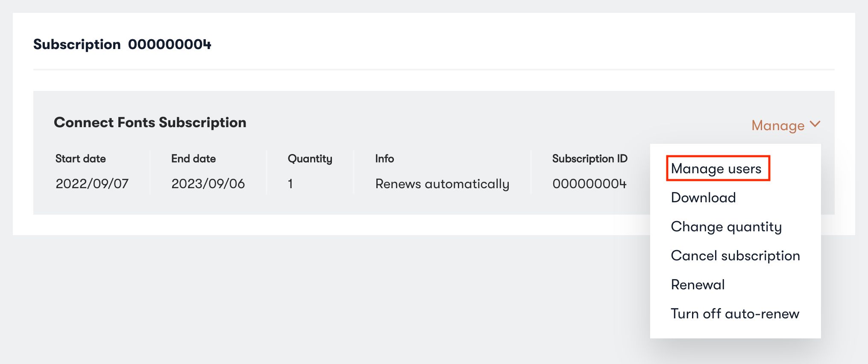Click the Subscription ID label
This screenshot has width=868, height=364.
[x=589, y=159]
